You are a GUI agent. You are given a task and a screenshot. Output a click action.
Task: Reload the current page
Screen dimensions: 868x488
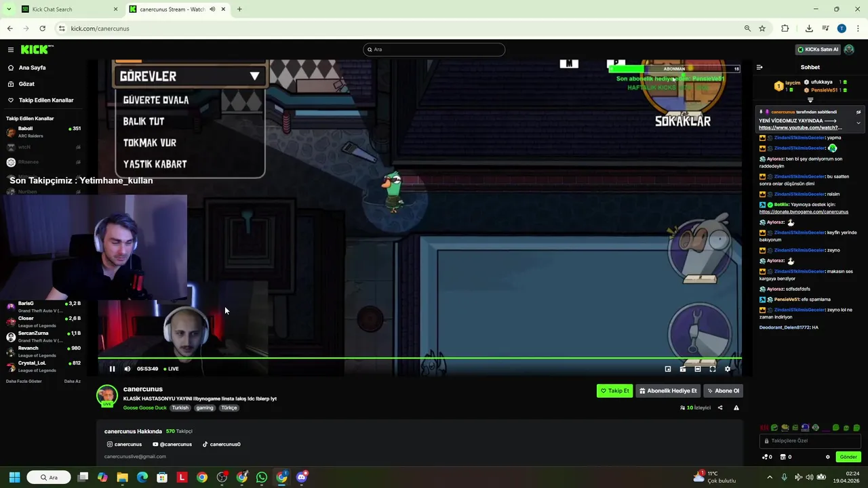point(42,28)
